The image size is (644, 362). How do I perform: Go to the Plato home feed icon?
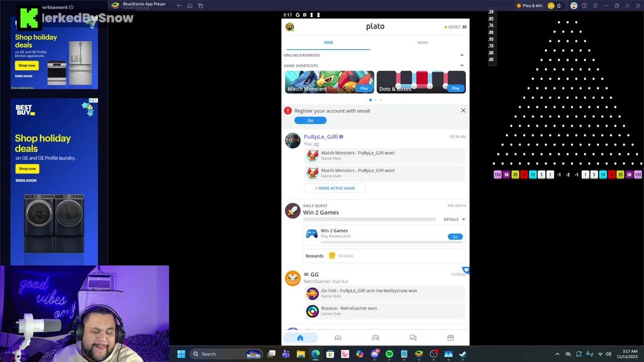(x=300, y=338)
